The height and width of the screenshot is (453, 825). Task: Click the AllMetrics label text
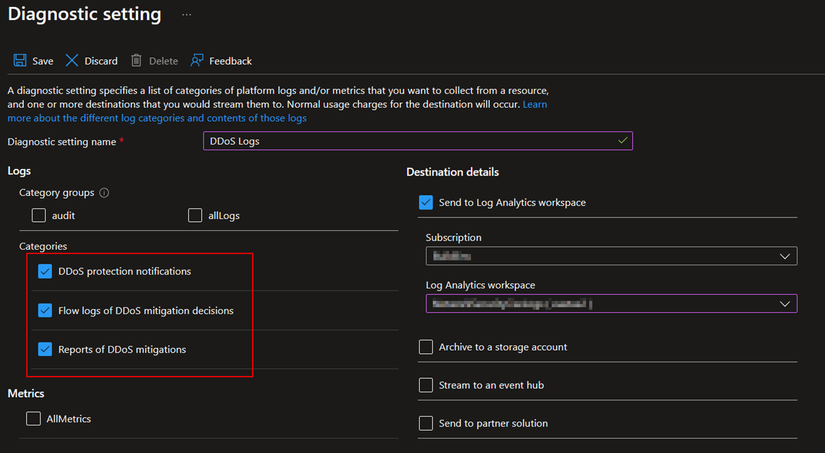pyautogui.click(x=68, y=419)
